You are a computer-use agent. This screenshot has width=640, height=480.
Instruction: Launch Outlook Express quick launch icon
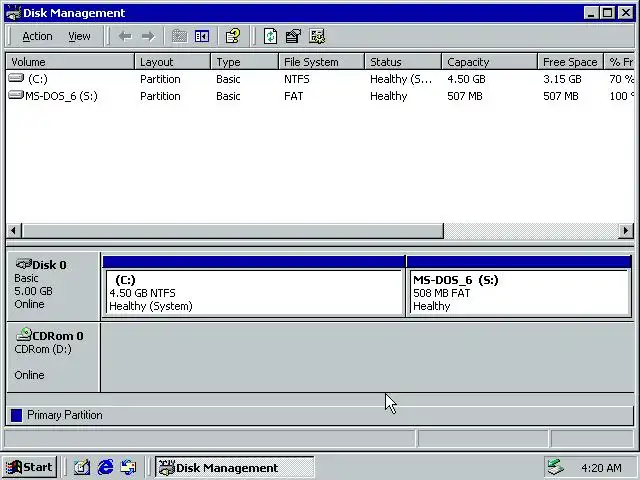point(128,467)
